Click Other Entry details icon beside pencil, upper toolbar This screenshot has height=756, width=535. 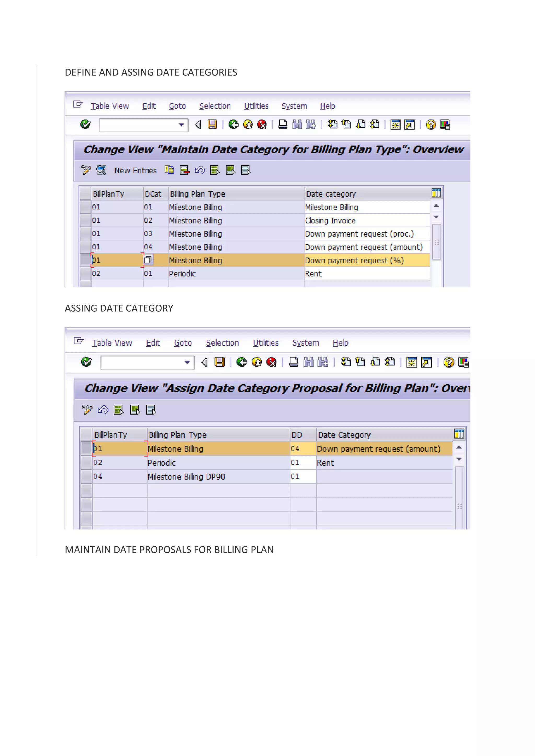pyautogui.click(x=101, y=170)
